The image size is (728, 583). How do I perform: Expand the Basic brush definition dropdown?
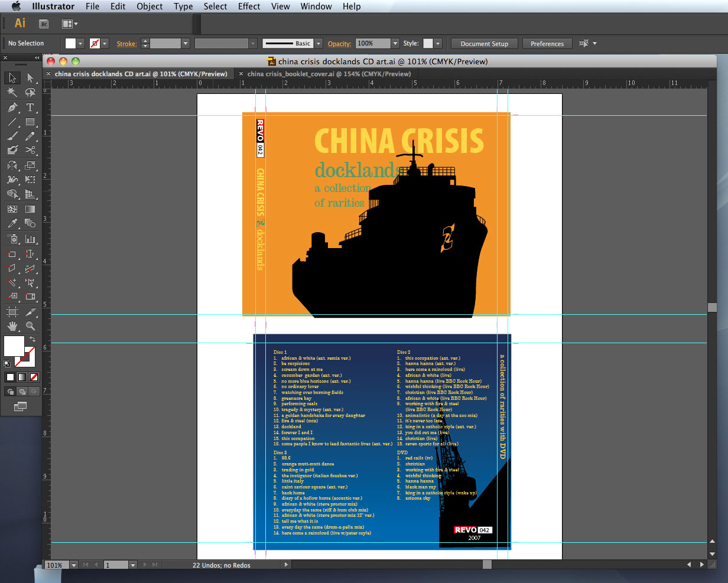click(318, 44)
